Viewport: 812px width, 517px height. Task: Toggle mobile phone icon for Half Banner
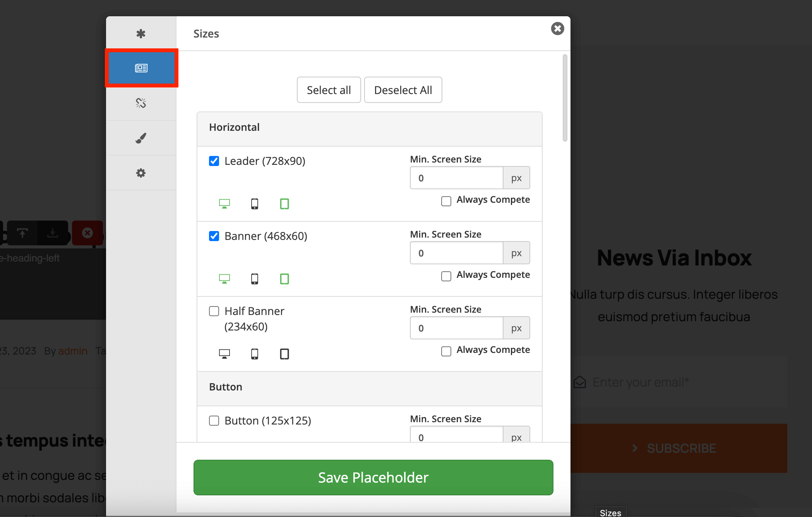[x=255, y=354]
